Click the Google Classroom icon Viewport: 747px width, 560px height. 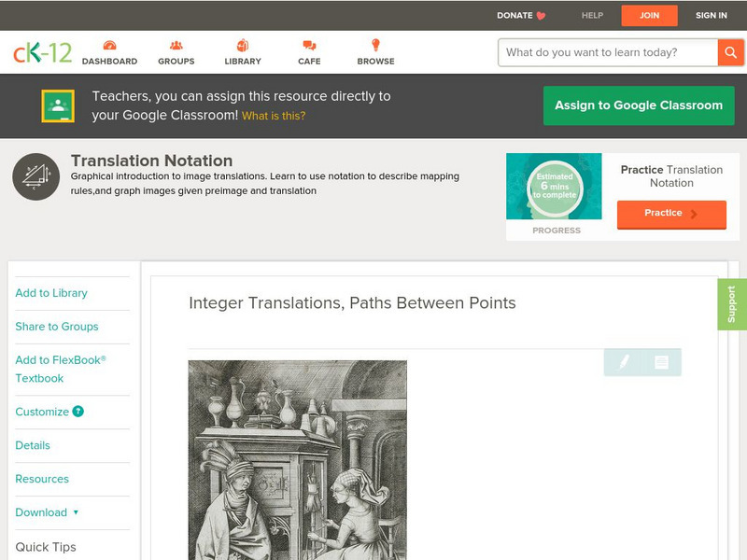[58, 105]
